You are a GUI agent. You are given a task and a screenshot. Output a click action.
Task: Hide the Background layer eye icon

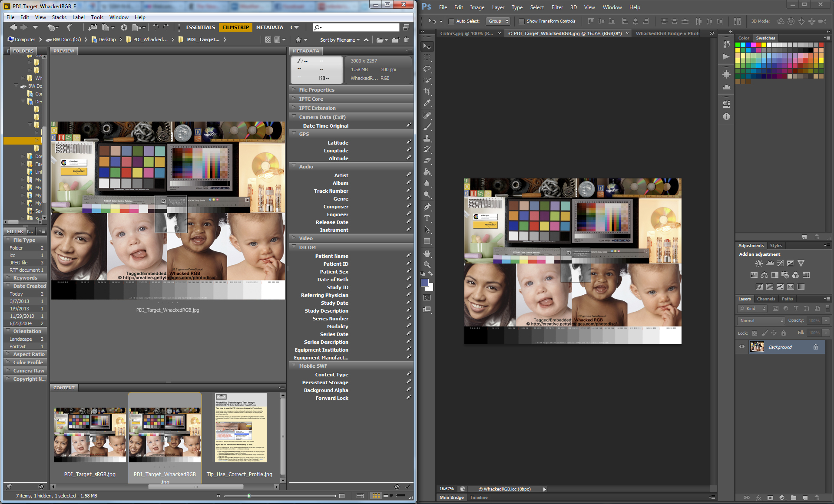pyautogui.click(x=742, y=347)
